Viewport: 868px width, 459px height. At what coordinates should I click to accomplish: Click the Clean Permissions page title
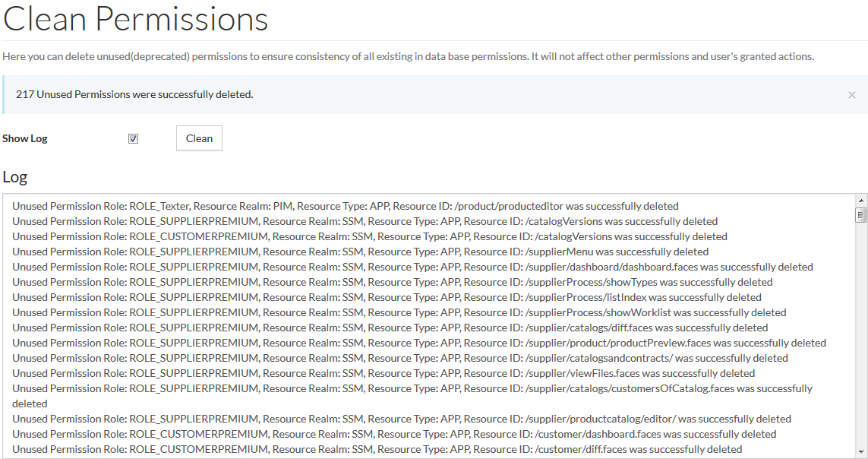pos(136,19)
